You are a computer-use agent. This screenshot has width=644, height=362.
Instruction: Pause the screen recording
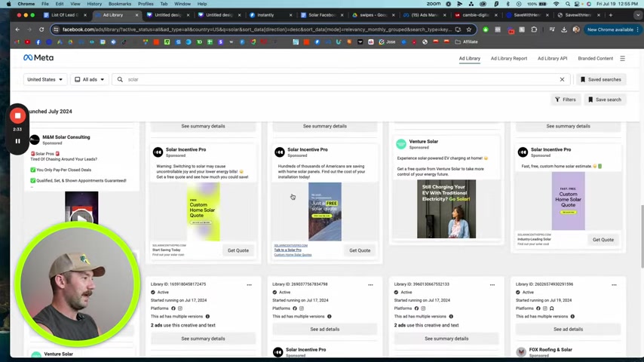click(17, 141)
